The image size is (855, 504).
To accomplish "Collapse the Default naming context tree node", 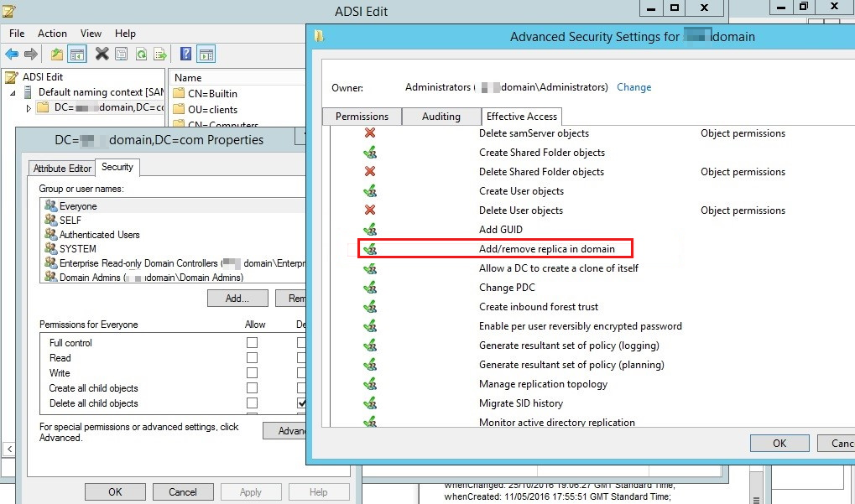I will [x=13, y=93].
